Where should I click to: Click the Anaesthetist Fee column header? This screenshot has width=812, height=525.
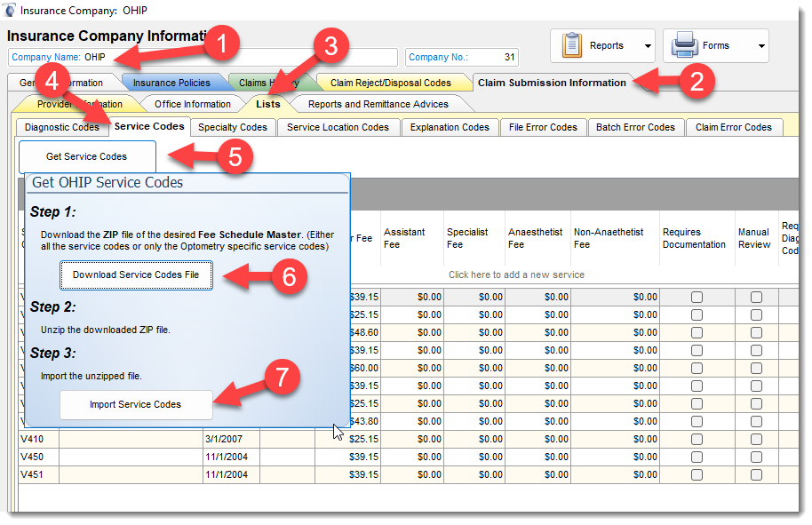coord(537,238)
